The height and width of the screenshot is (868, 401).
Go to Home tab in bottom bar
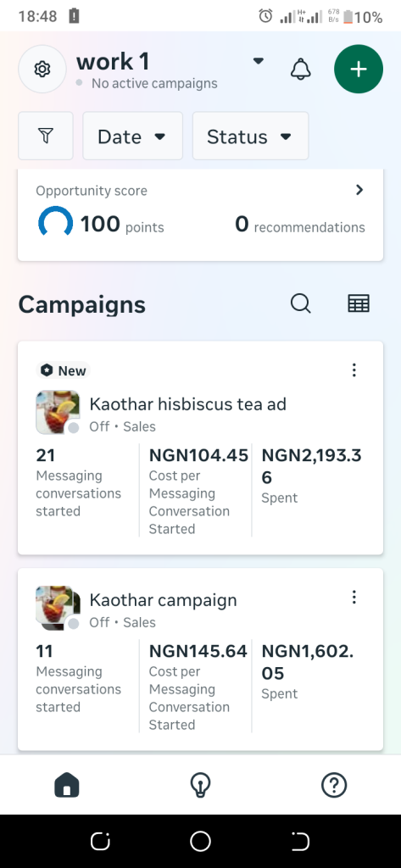tap(66, 784)
